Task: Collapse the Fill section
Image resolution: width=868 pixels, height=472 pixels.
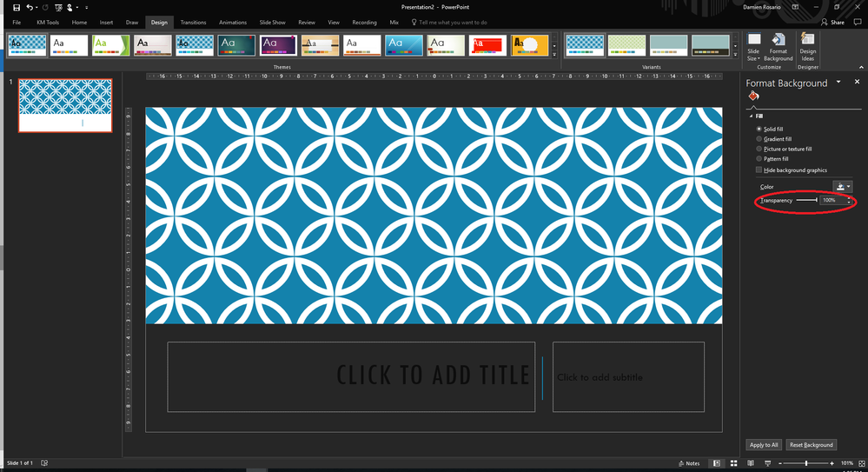Action: click(752, 116)
